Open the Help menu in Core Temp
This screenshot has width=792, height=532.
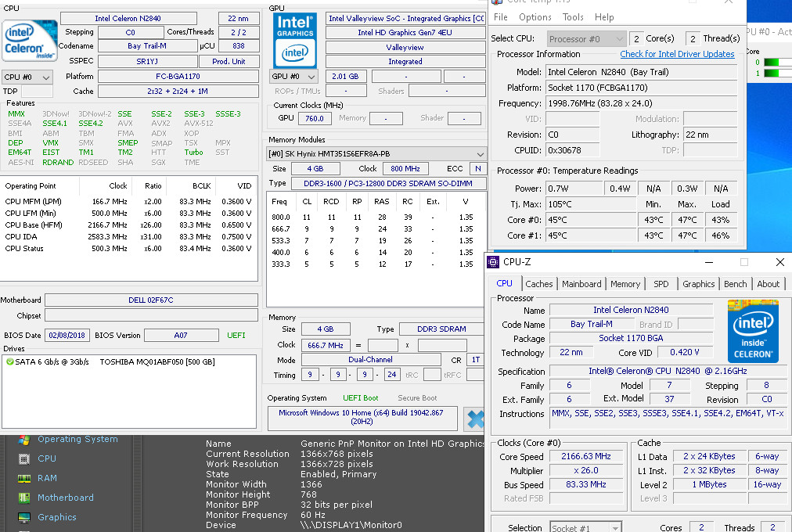click(x=604, y=17)
